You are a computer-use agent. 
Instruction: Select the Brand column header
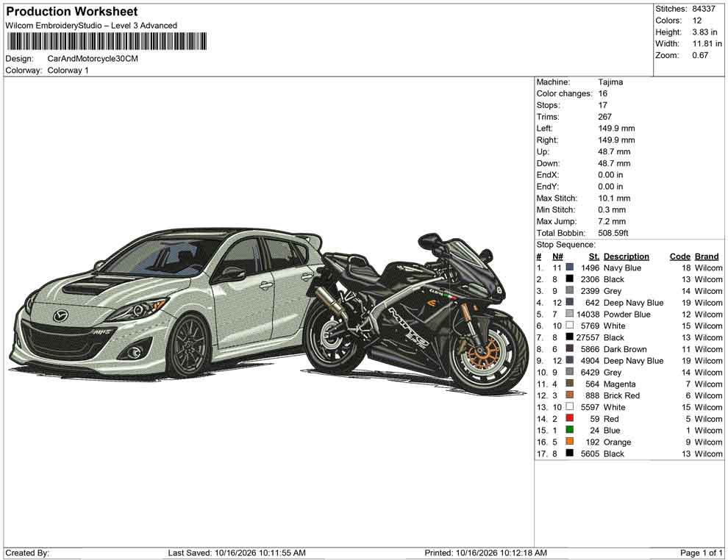coord(707,256)
